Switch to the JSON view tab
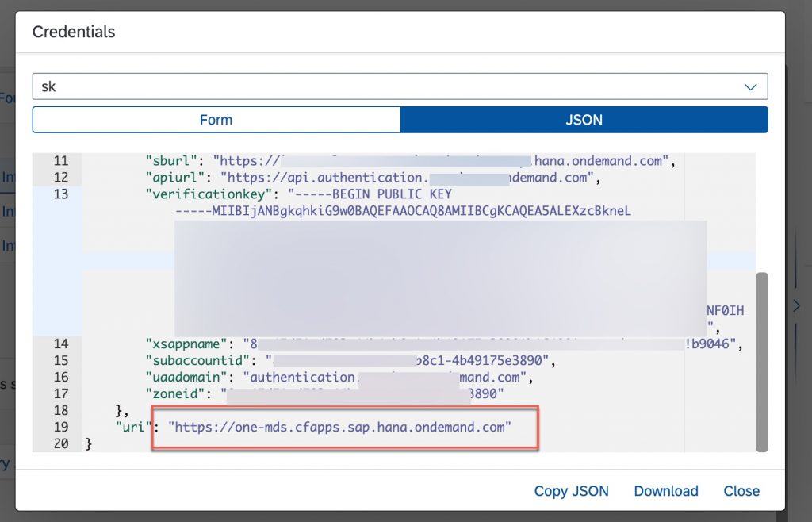Image resolution: width=812 pixels, height=522 pixels. tap(584, 120)
